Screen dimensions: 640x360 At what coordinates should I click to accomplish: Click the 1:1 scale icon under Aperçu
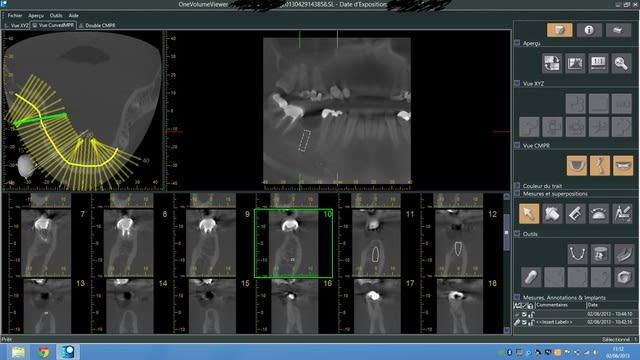click(x=598, y=63)
